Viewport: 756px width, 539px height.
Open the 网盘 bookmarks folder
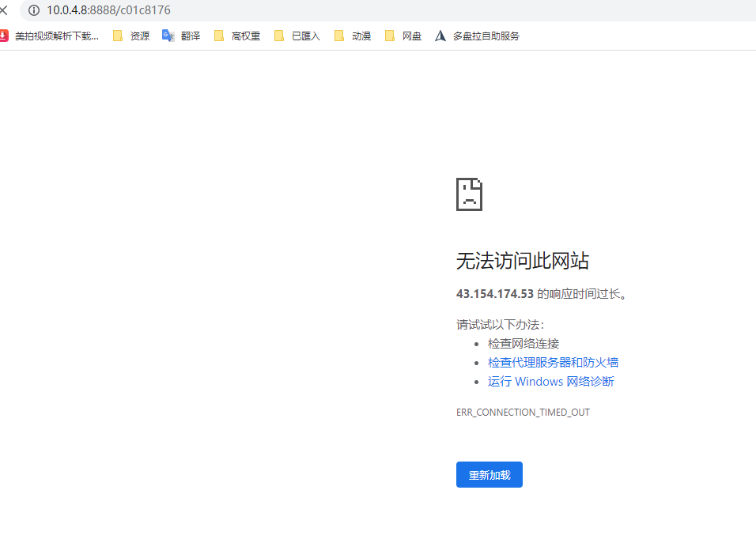tap(408, 35)
